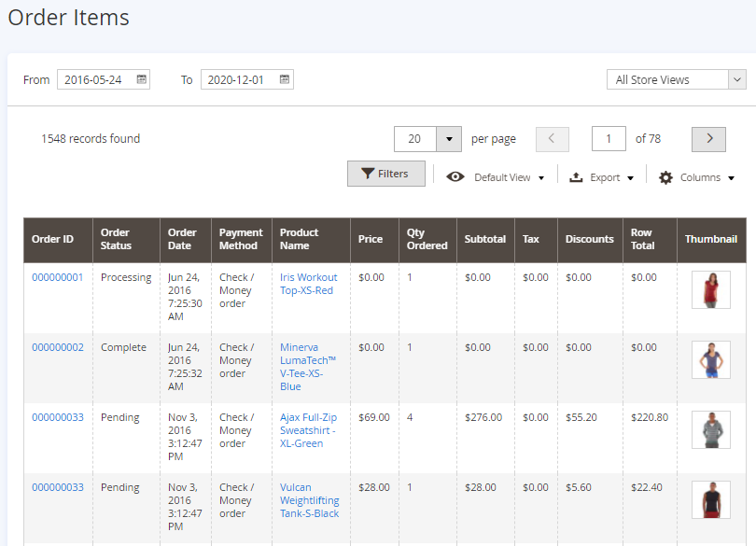Open the Filters funnel button

click(x=385, y=174)
